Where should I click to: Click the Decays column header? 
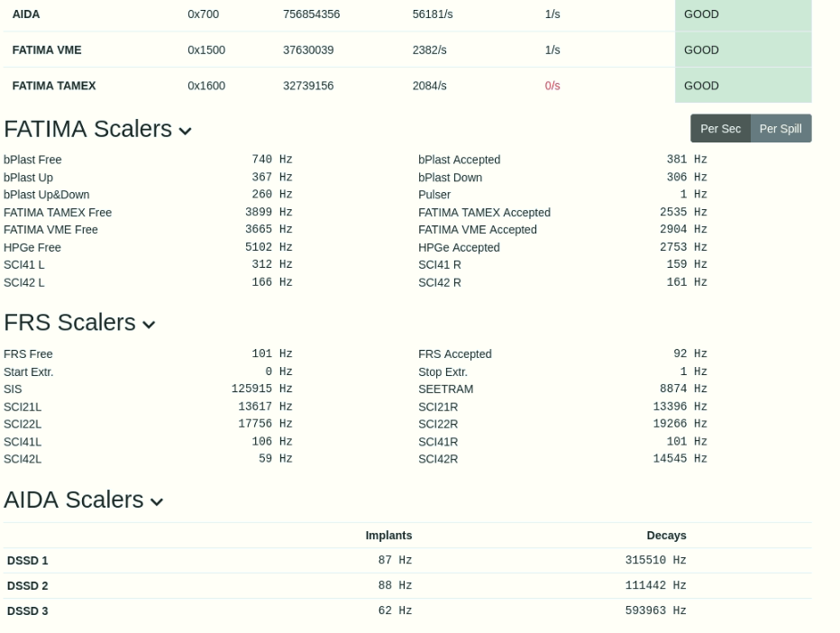(x=666, y=536)
